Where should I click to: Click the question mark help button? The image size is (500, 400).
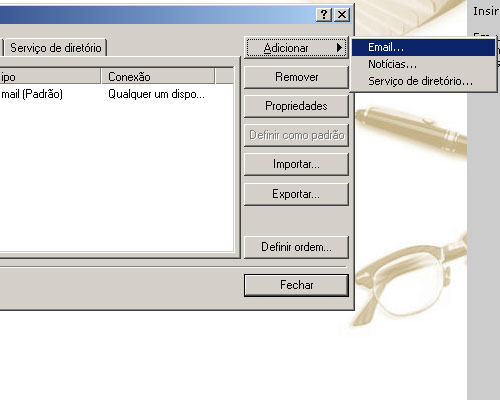pyautogui.click(x=324, y=15)
